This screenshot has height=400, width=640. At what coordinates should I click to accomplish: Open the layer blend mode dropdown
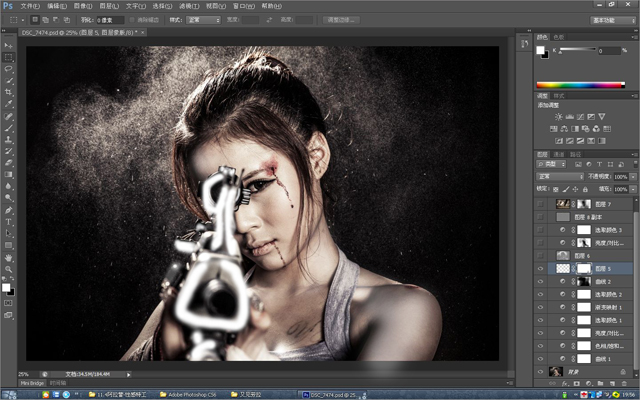pyautogui.click(x=560, y=177)
